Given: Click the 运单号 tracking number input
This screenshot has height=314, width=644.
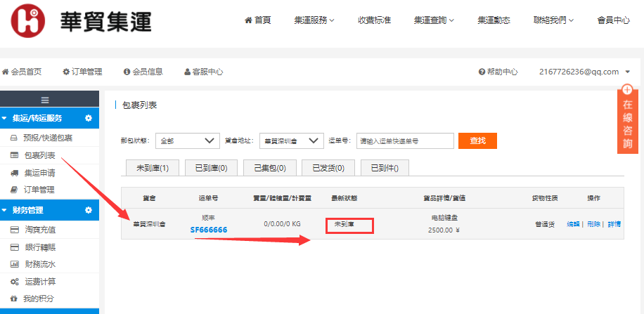Looking at the screenshot, I should pyautogui.click(x=405, y=140).
